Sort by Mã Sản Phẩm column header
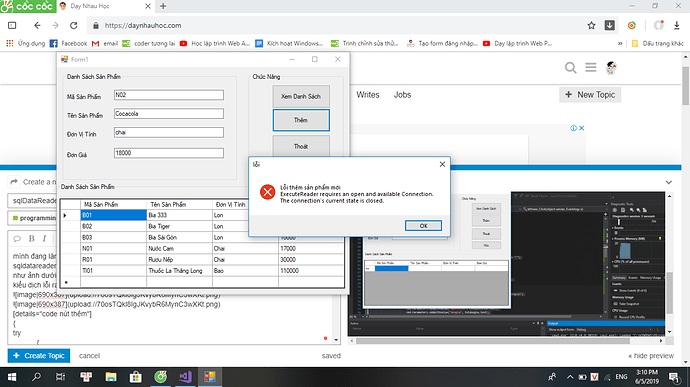Viewport: 690px width, 387px height. [x=114, y=204]
